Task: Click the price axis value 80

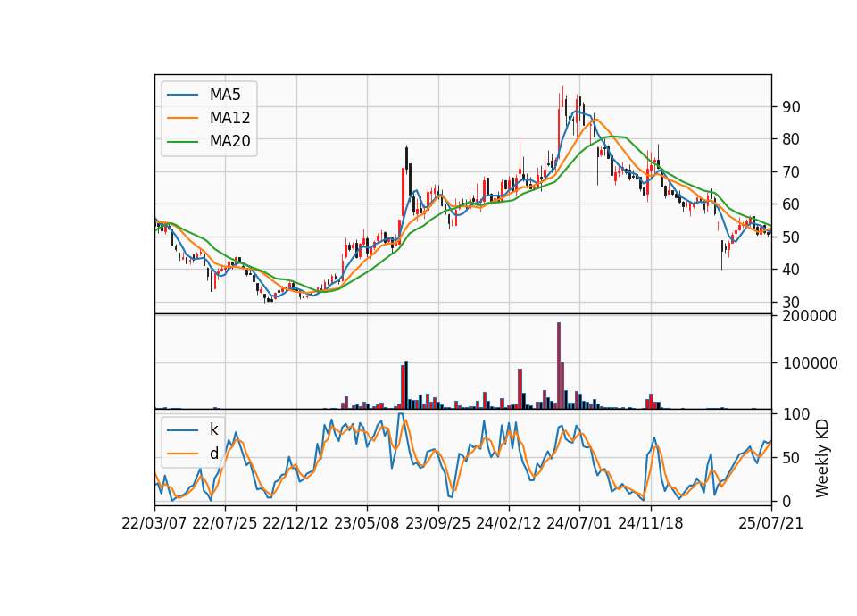Action: 792,139
